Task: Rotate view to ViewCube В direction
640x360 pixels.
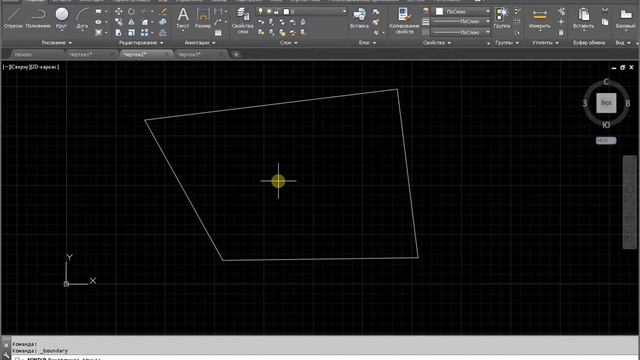Action: click(628, 103)
